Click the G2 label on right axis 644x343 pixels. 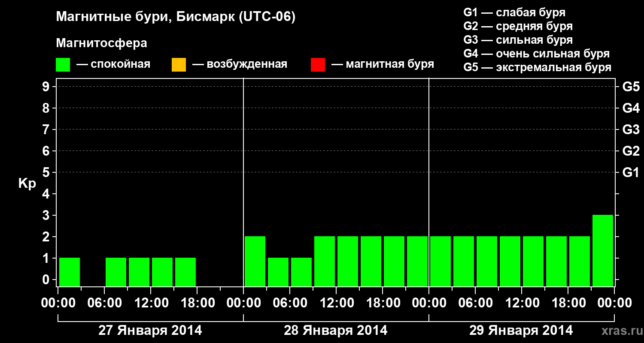coord(631,151)
